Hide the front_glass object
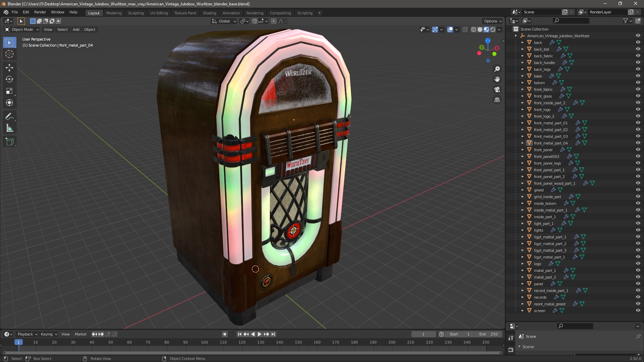644x362 pixels. click(x=638, y=96)
